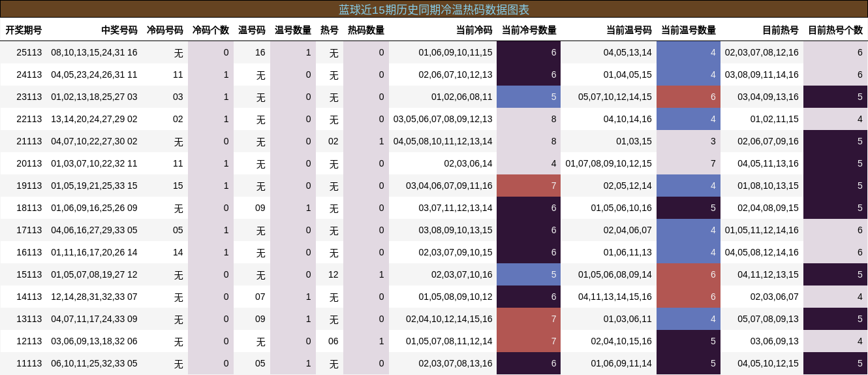Select the 热号 column header

(x=330, y=30)
